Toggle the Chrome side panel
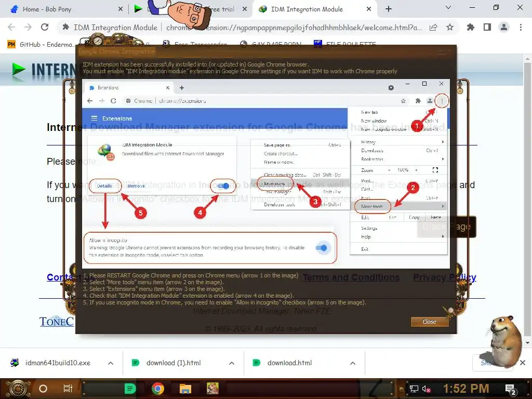This screenshot has width=532, height=399. click(487, 27)
